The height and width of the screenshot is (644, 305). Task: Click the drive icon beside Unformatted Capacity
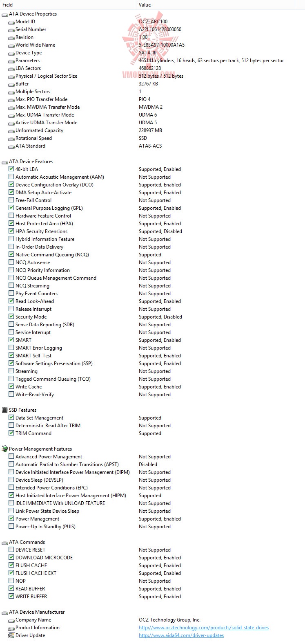pyautogui.click(x=11, y=130)
